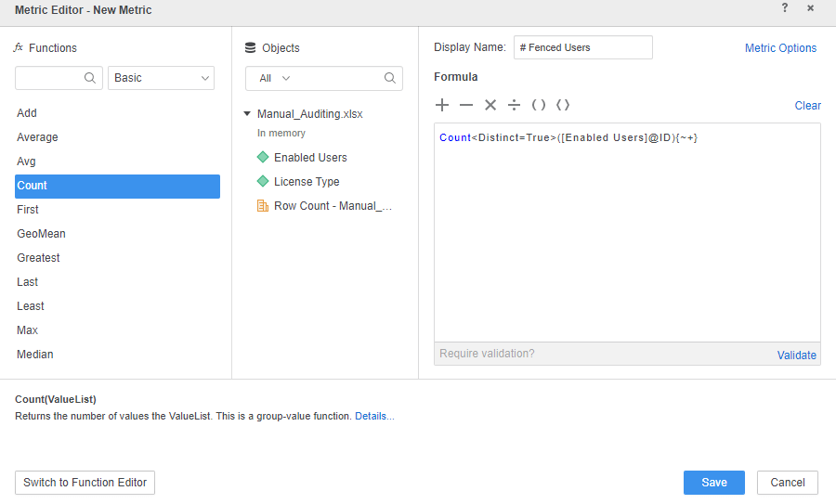Image resolution: width=836 pixels, height=504 pixels.
Task: Choose the Enabled Users attribute
Action: click(x=310, y=158)
